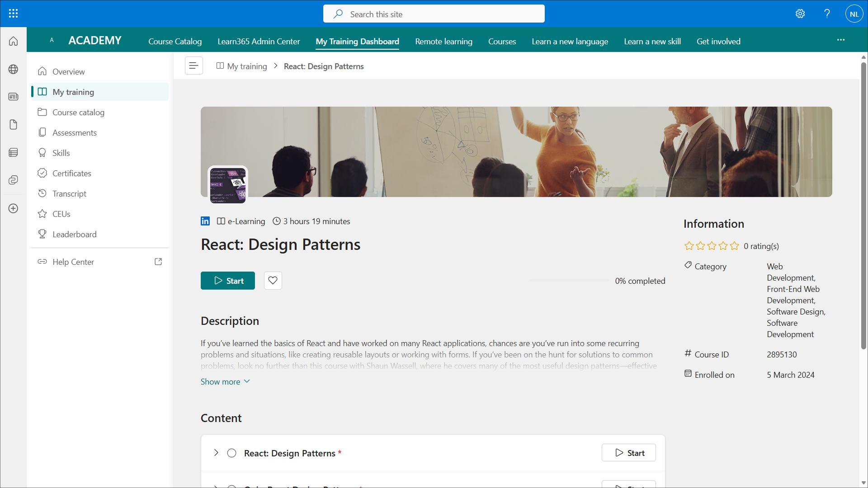Rate the course one star
Screen dimensions: 868x488
pos(689,246)
